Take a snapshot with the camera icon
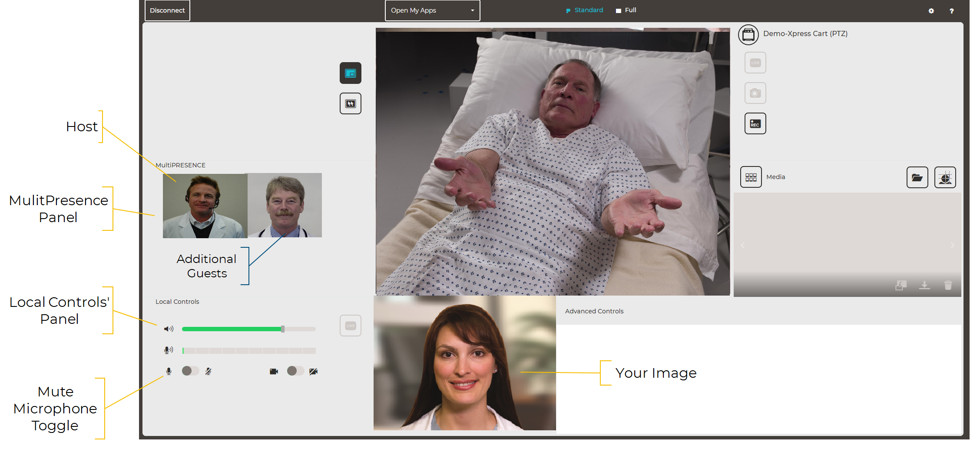Viewport: 980px width, 459px height. 755,93
